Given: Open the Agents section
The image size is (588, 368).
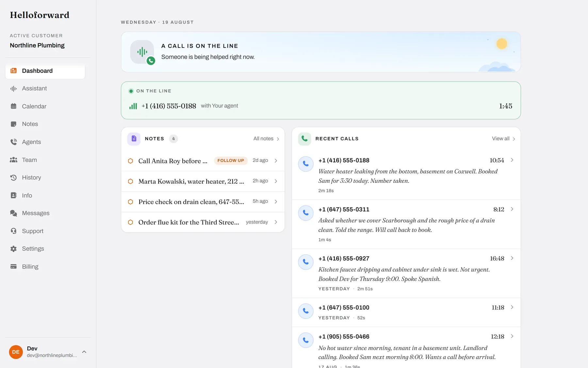Looking at the screenshot, I should tap(45, 142).
